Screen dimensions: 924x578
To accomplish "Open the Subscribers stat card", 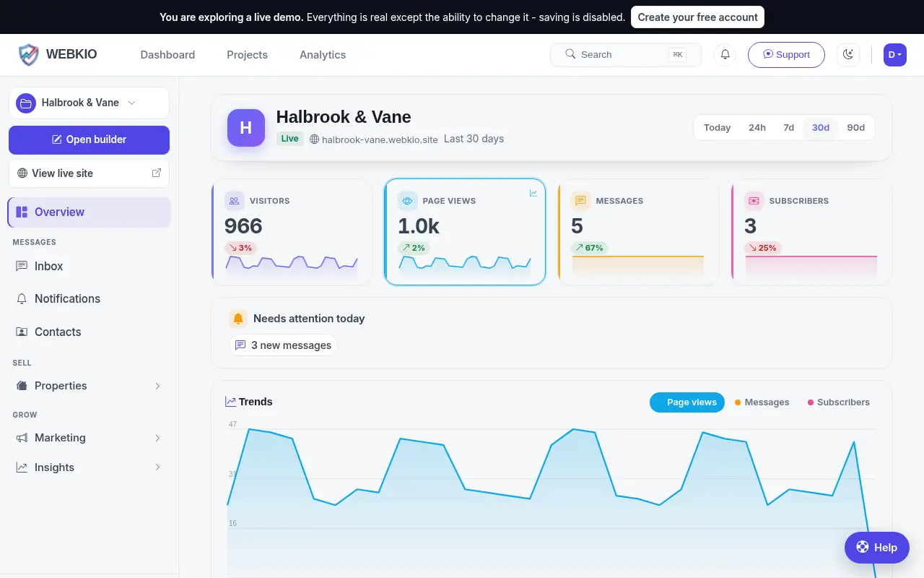I will (811, 231).
